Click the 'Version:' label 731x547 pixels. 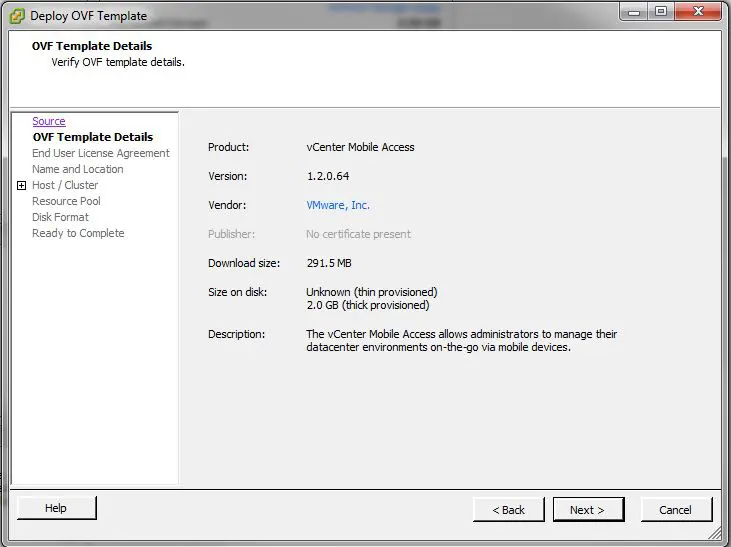228,176
